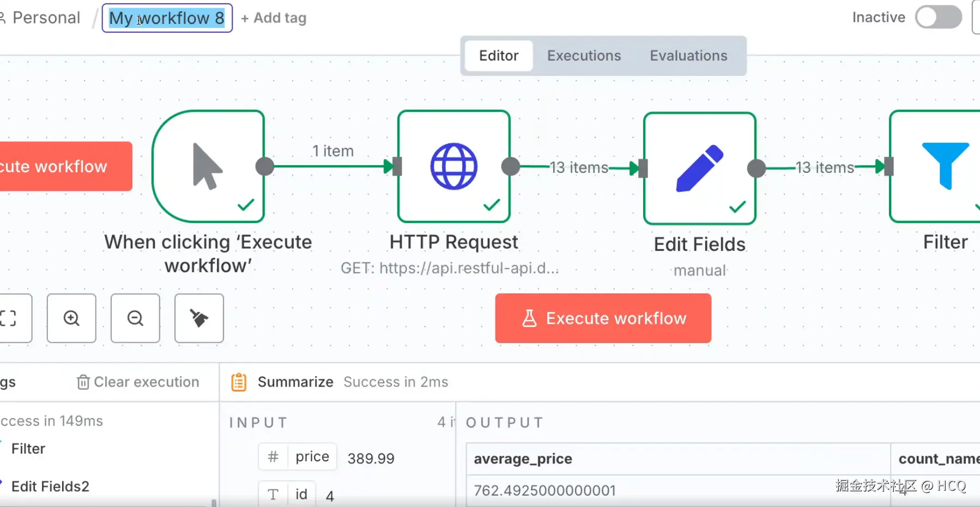Click the zoom out magnifier button

[x=135, y=318]
